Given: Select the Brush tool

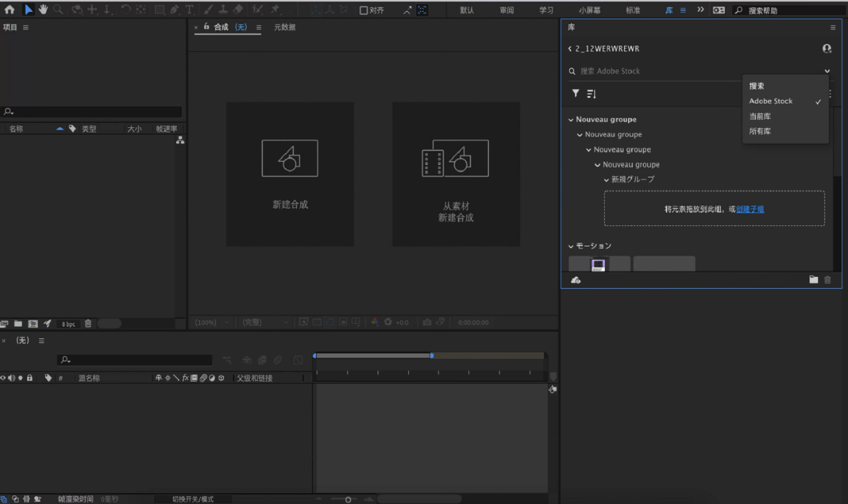Looking at the screenshot, I should pos(209,10).
